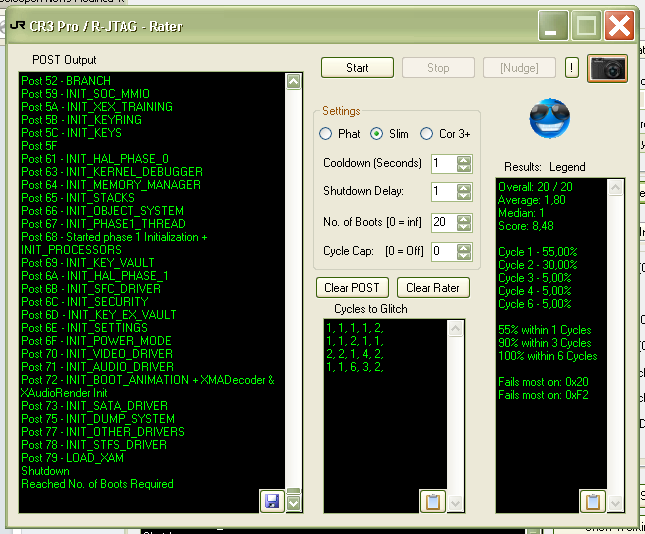Select the Phat console radio button
The height and width of the screenshot is (534, 645).
(326, 134)
